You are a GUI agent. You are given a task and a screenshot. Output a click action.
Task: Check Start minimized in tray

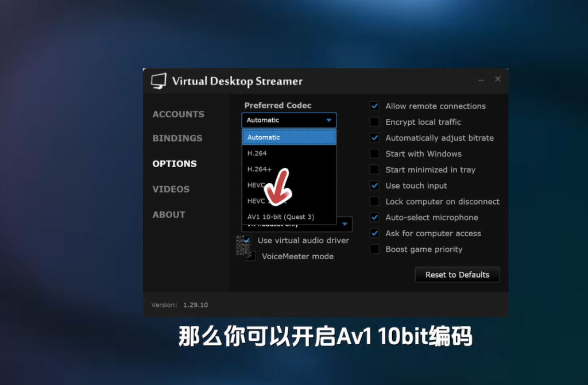click(x=374, y=170)
